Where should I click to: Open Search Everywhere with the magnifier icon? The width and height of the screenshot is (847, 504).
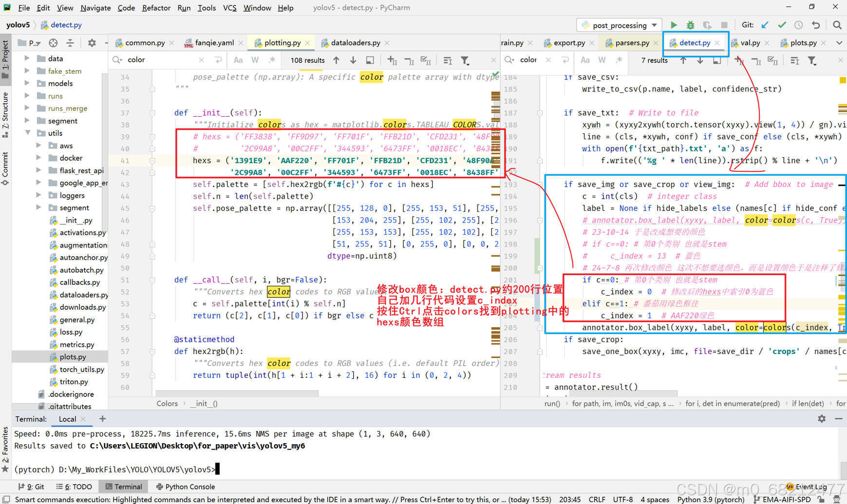click(837, 24)
